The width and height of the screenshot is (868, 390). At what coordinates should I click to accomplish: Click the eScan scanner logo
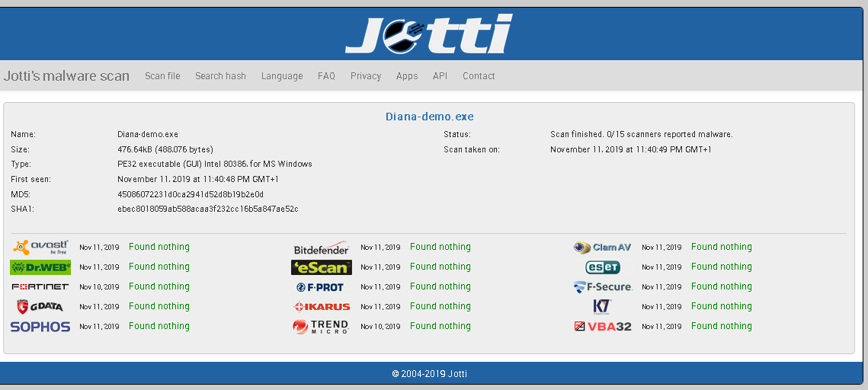click(322, 267)
